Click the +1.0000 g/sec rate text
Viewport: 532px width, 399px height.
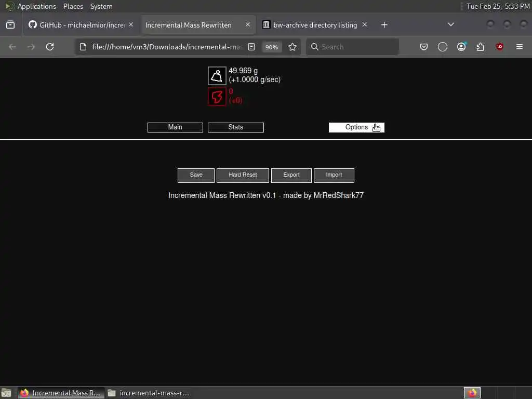(255, 79)
